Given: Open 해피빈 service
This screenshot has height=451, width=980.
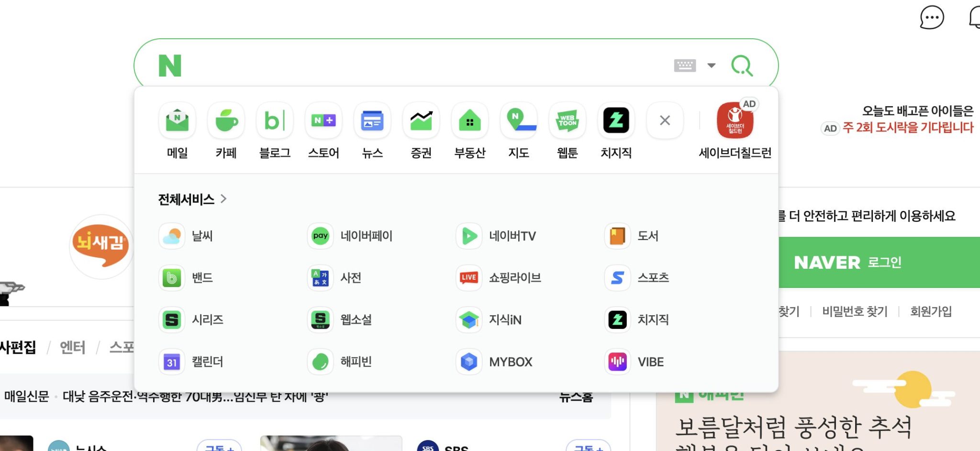Looking at the screenshot, I should pyautogui.click(x=340, y=362).
